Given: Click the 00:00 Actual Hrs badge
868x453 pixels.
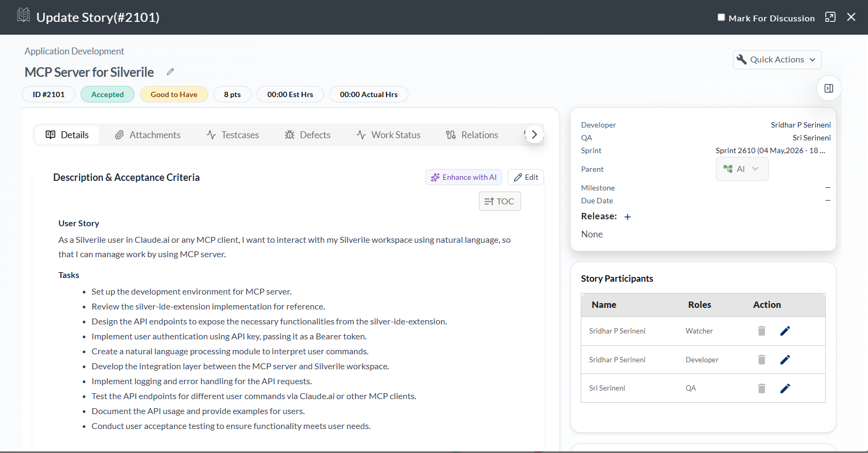Looking at the screenshot, I should (369, 94).
